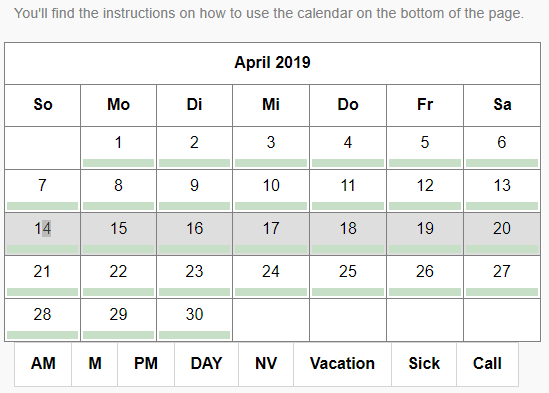Select the AM shift button
549x393 pixels.
[43, 364]
